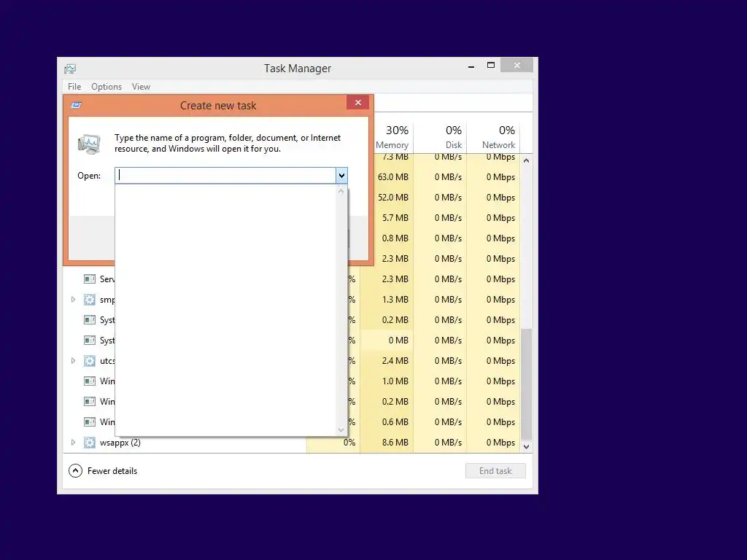Click the Run dialog computer icon

pos(90,144)
